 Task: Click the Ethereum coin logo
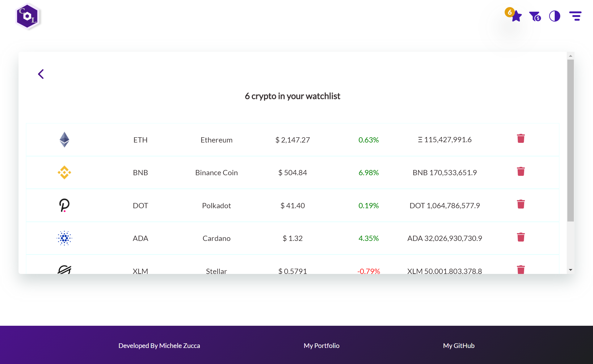pyautogui.click(x=64, y=140)
